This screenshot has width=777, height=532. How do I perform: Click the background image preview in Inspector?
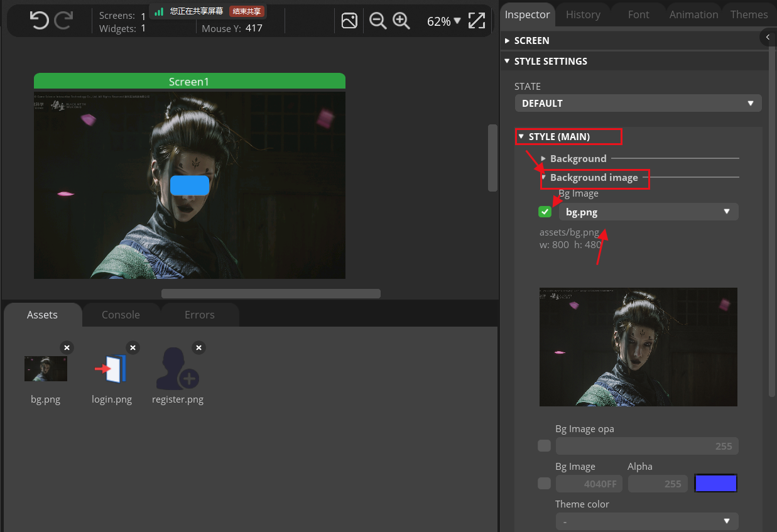[638, 347]
